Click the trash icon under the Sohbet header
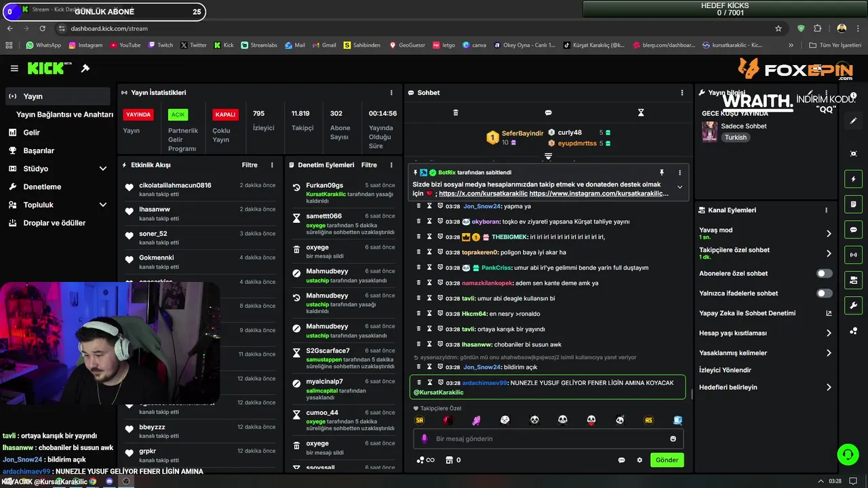Viewport: 868px width, 488px height. [x=456, y=113]
